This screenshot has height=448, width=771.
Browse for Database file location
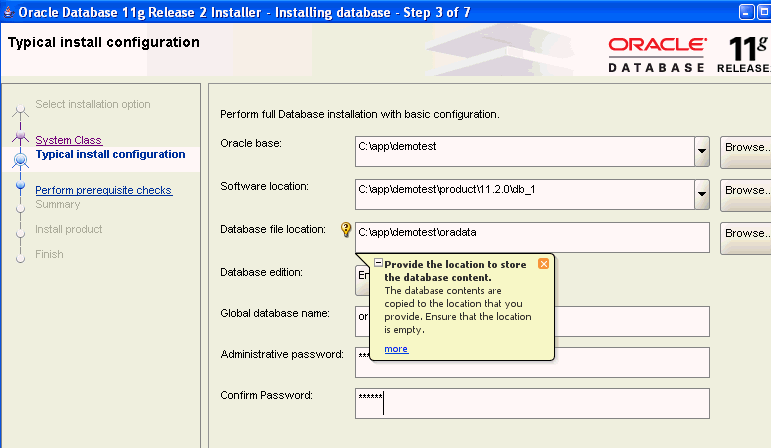(746, 238)
